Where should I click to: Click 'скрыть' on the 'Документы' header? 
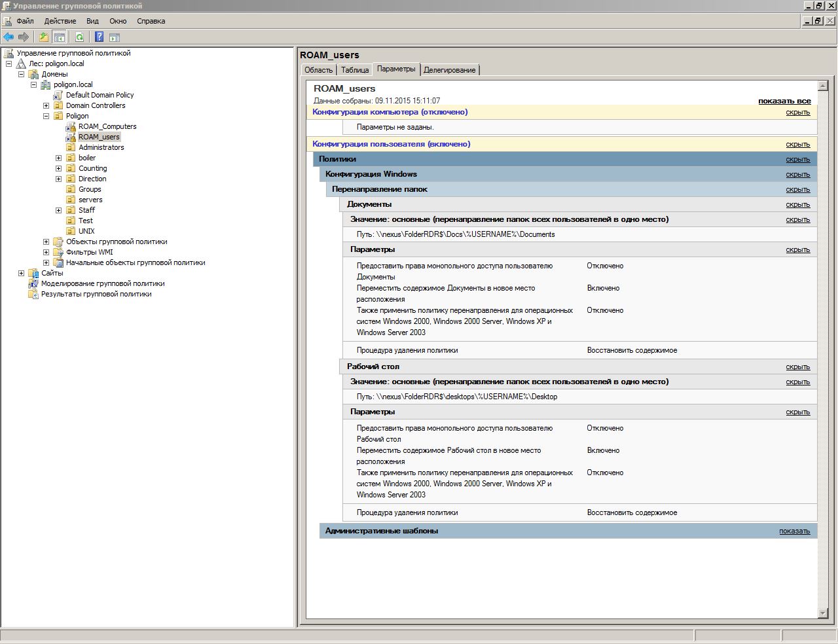pyautogui.click(x=798, y=205)
